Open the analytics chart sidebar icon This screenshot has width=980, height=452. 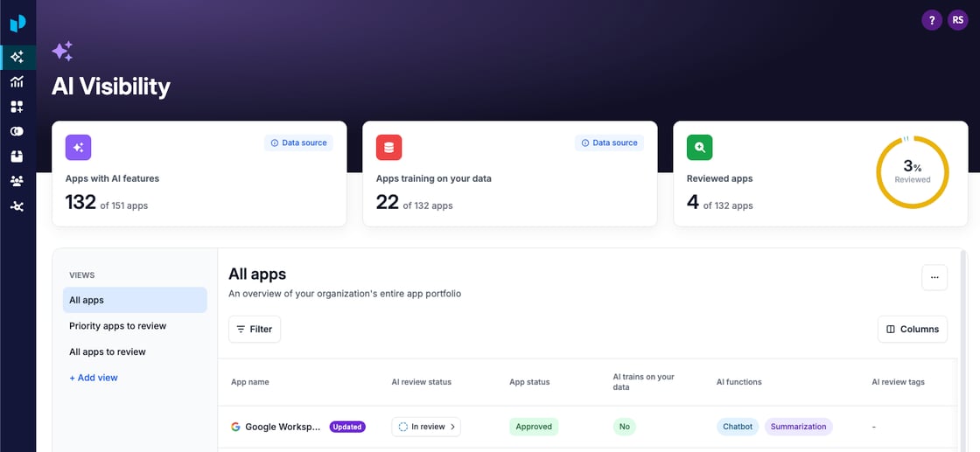17,82
